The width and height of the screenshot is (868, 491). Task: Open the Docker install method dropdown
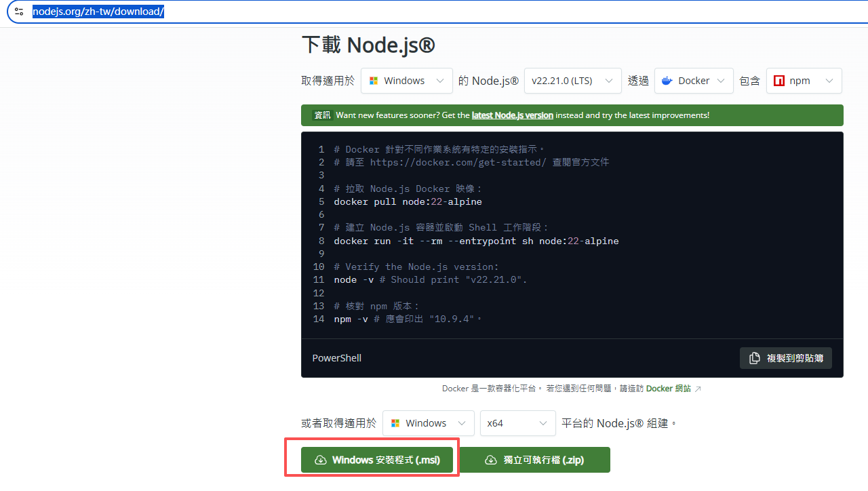click(694, 81)
